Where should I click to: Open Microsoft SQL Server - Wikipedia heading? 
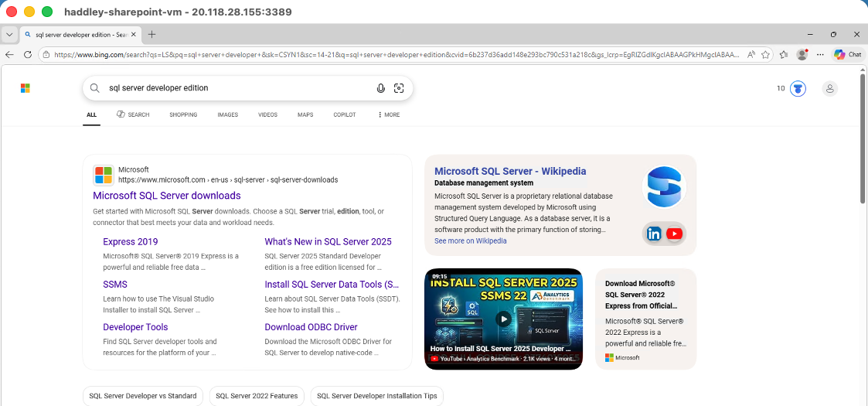point(510,171)
